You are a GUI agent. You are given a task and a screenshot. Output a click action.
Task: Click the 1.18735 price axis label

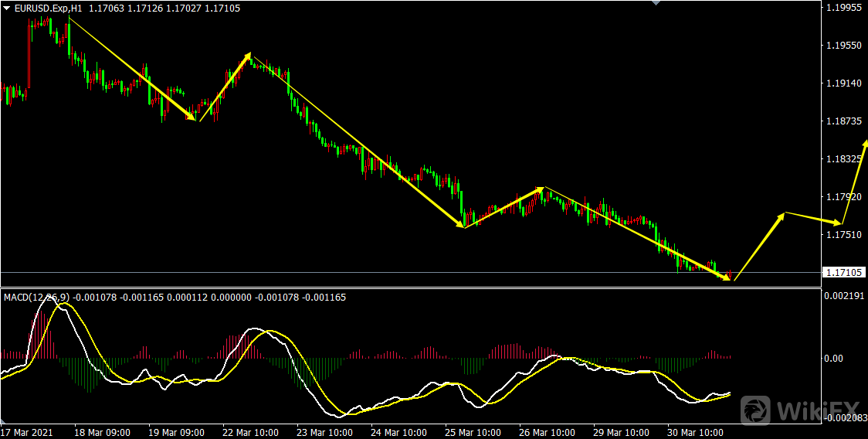[844, 121]
